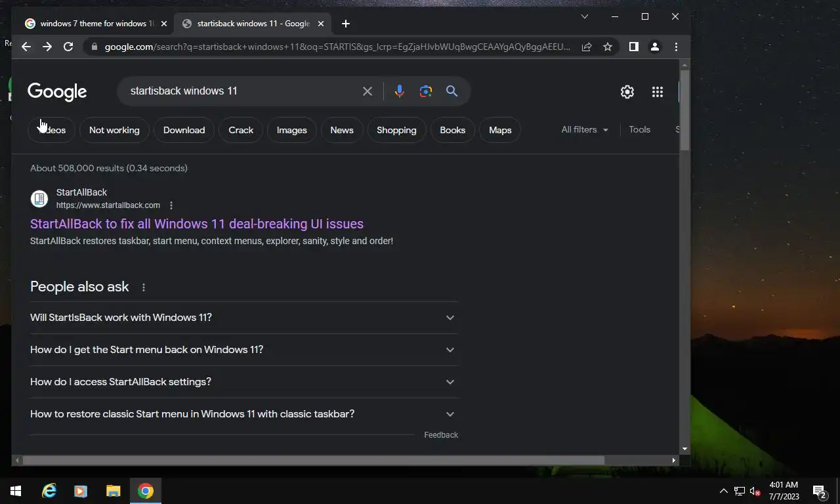Click the horizontal scrollbar right arrow
The width and height of the screenshot is (840, 504).
[673, 461]
